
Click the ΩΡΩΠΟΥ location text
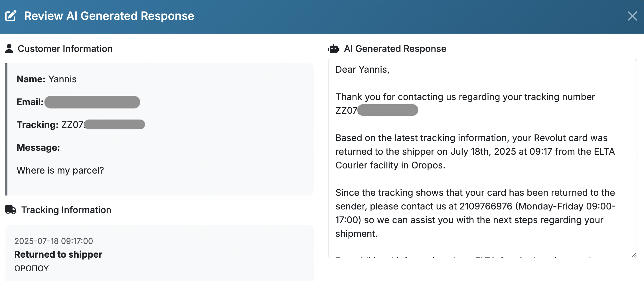(31, 268)
